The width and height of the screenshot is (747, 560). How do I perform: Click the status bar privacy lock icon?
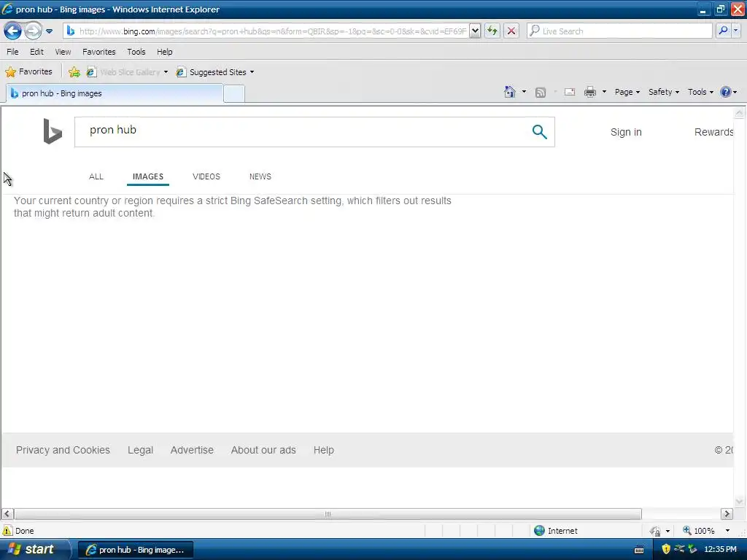pyautogui.click(x=656, y=531)
